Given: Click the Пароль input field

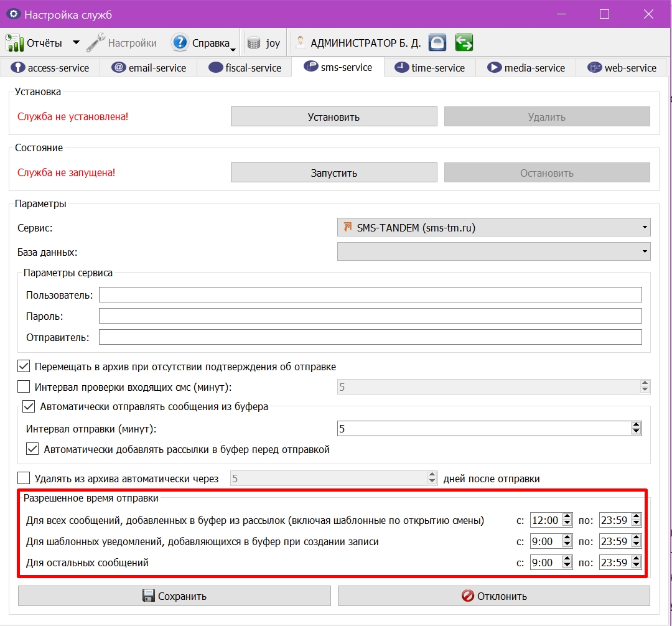Looking at the screenshot, I should (x=370, y=315).
